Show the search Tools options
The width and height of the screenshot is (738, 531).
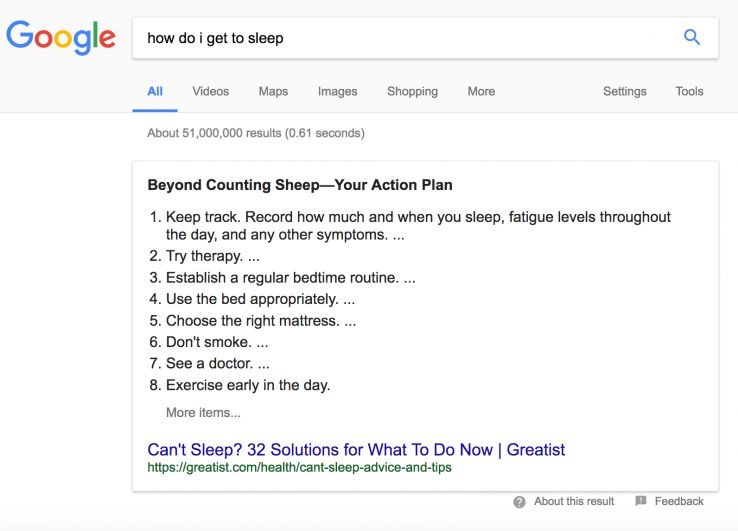click(689, 91)
